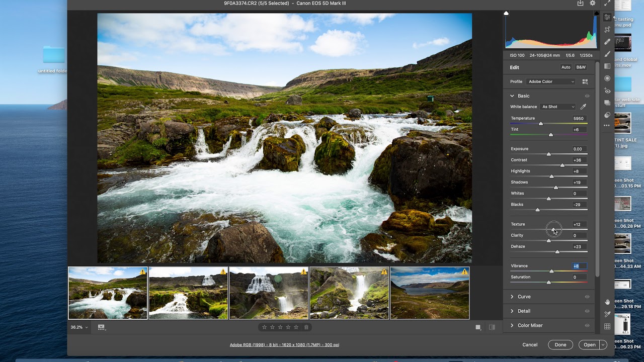This screenshot has width=644, height=362.
Task: Open the Snapshots panel icon
Action: (x=607, y=103)
